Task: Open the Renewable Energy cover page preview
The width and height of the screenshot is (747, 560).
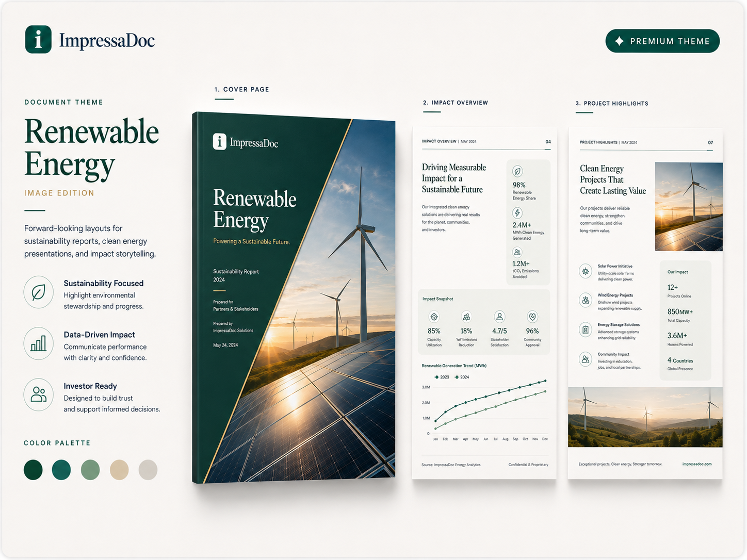Action: click(x=294, y=298)
